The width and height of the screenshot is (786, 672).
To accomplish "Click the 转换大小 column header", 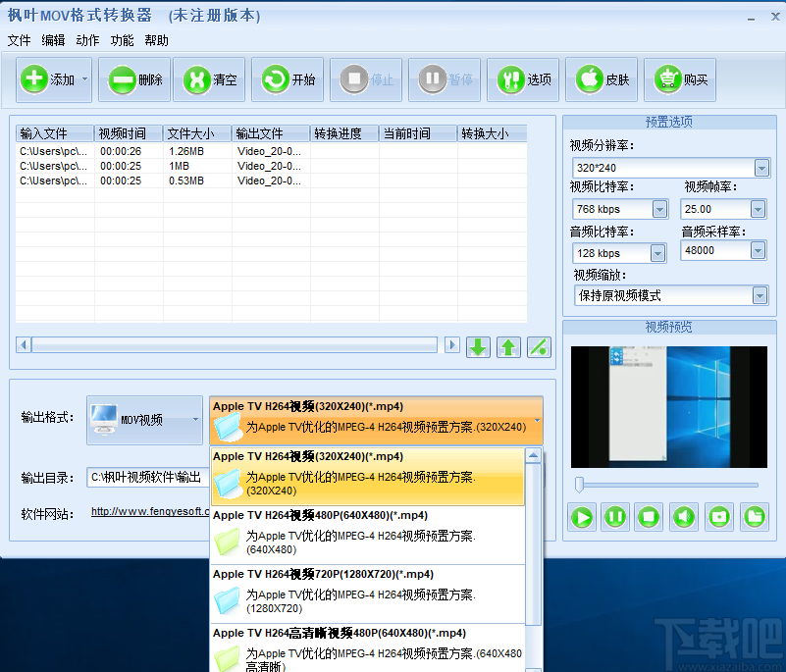I will click(x=492, y=133).
